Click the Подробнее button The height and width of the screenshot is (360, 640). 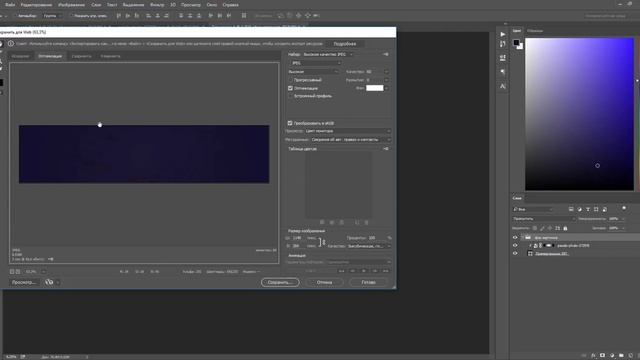pyautogui.click(x=344, y=44)
